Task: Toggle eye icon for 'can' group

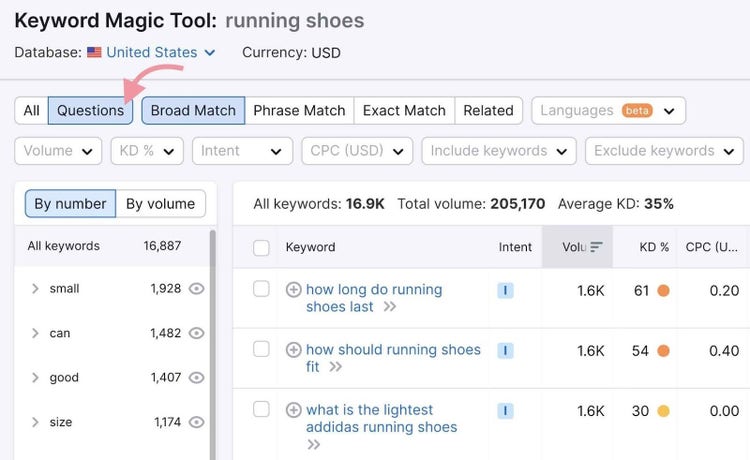Action: [196, 333]
